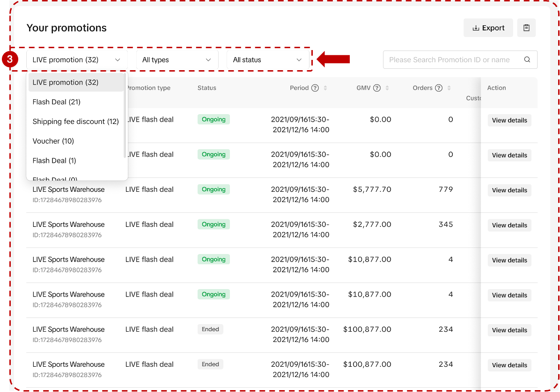560x392 pixels.
Task: Sort table by Period column arrows
Action: pyautogui.click(x=325, y=88)
